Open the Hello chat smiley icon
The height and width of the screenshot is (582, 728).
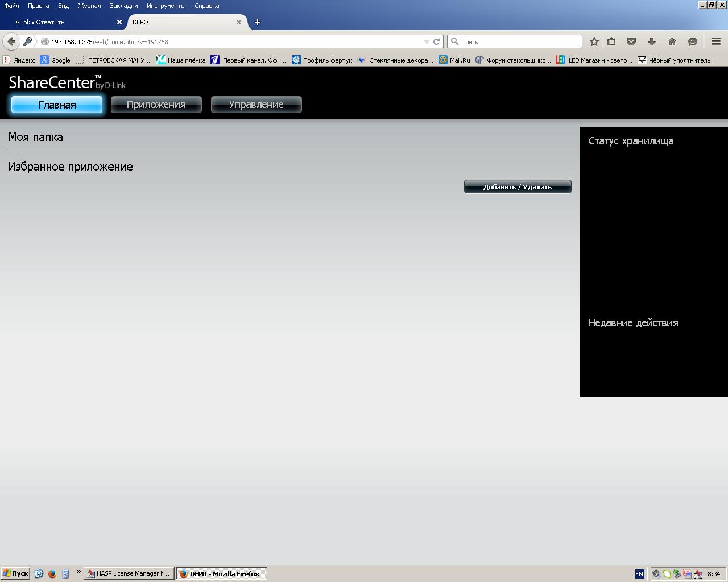point(693,41)
